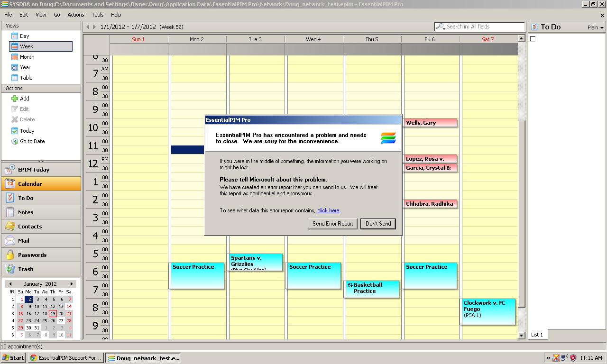
Task: Go to next week arrow
Action: (94, 27)
